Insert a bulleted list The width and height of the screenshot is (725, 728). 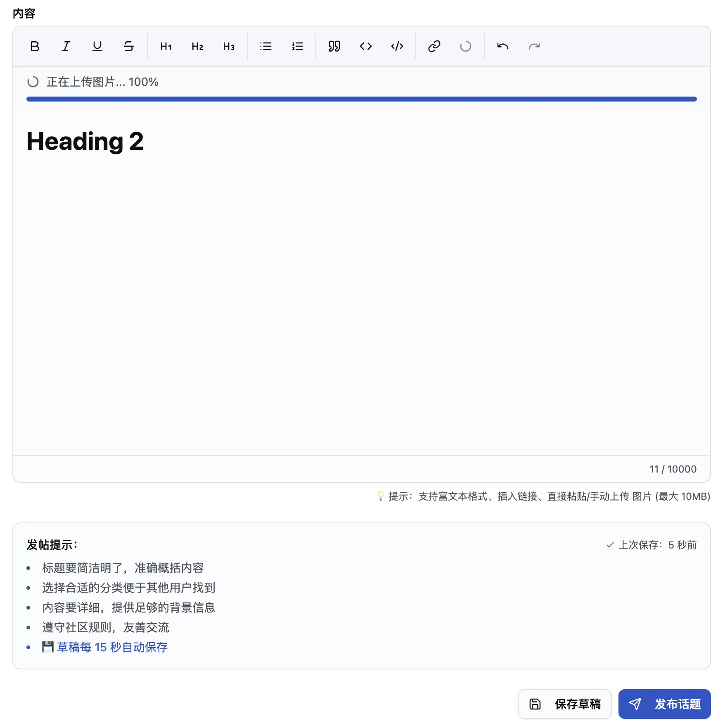[266, 46]
